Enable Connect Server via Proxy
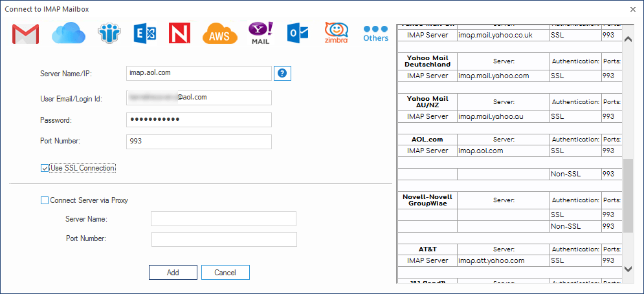This screenshot has height=294, width=644. 45,200
